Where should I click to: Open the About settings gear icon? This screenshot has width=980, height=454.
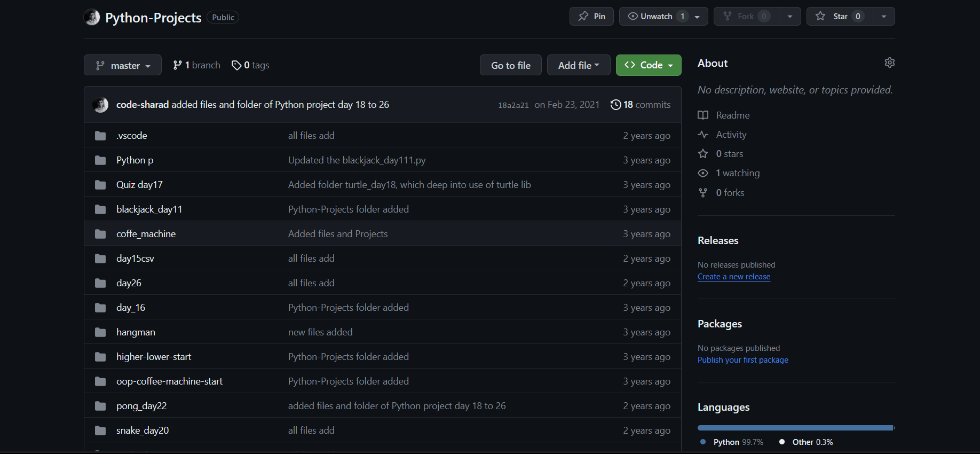pos(889,62)
